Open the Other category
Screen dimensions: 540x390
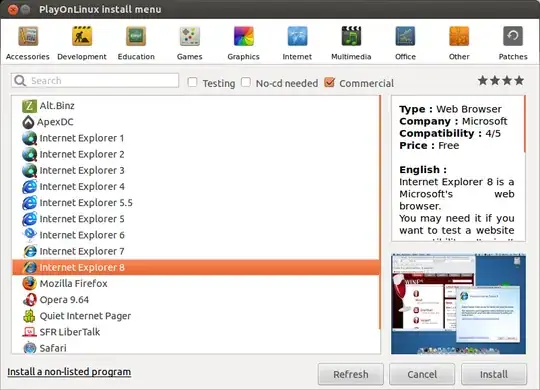pos(459,43)
